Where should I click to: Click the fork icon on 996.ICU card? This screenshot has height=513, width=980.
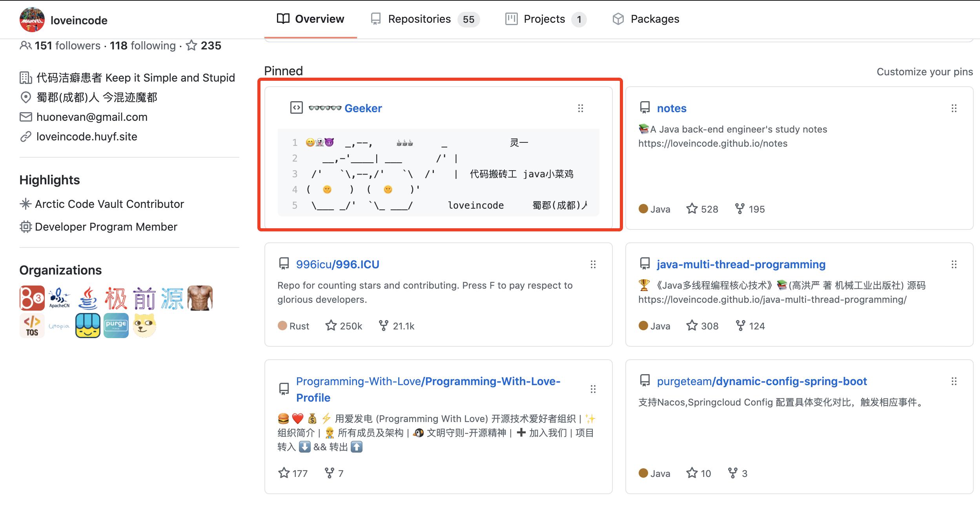pyautogui.click(x=383, y=326)
